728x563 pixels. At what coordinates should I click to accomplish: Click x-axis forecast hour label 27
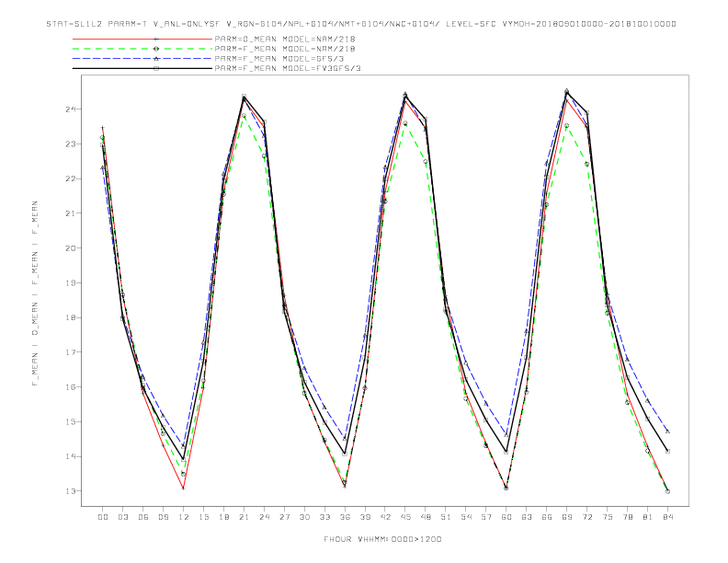pos(284,517)
